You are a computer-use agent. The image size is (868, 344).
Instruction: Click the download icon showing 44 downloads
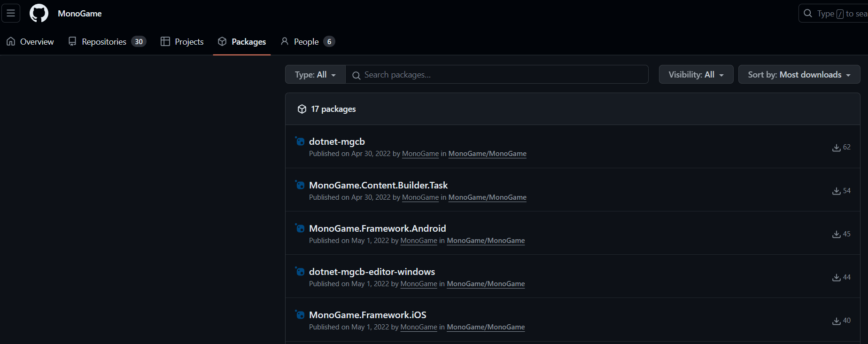(x=836, y=278)
